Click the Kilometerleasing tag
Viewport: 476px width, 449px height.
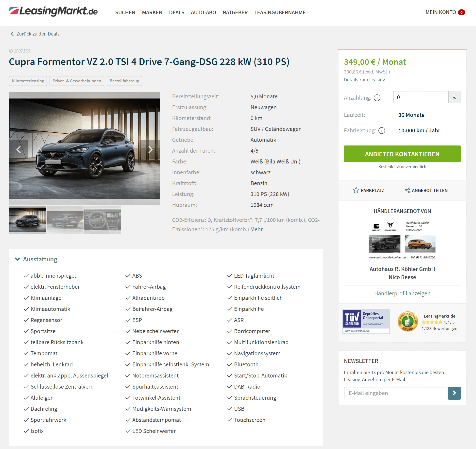[28, 81]
